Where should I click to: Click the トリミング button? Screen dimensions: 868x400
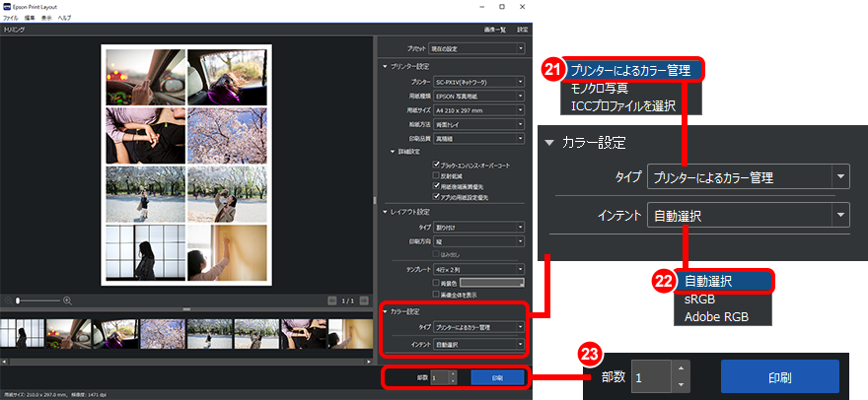click(15, 32)
